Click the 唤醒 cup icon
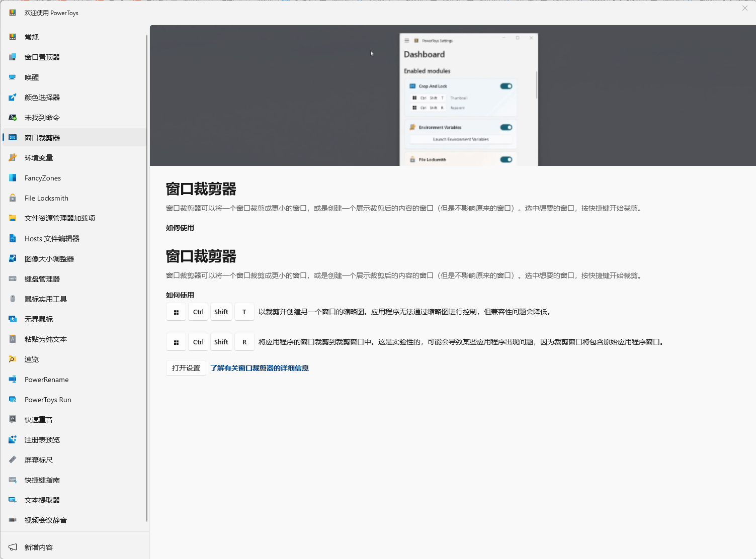Screen dimensions: 756x559 coord(13,77)
